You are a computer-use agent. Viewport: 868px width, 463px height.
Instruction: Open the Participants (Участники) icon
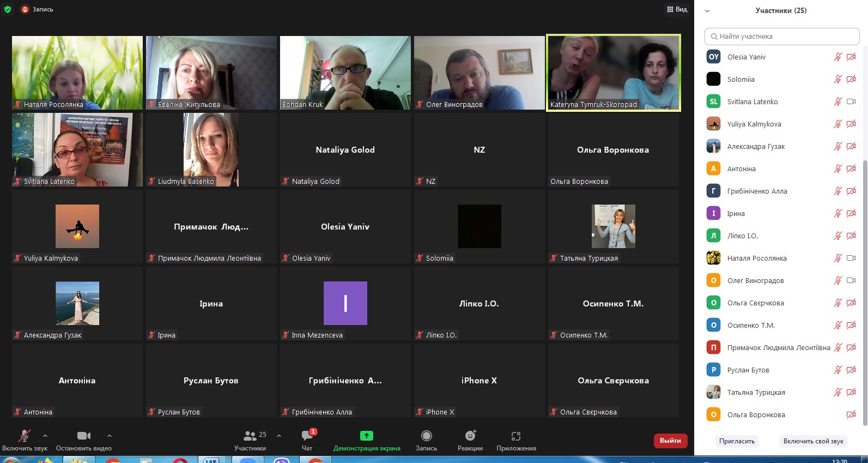click(250, 436)
